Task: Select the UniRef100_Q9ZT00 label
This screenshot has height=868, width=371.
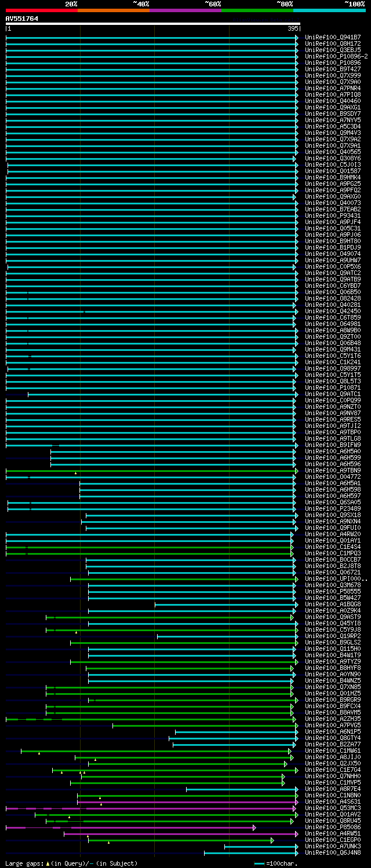Action: tap(333, 336)
